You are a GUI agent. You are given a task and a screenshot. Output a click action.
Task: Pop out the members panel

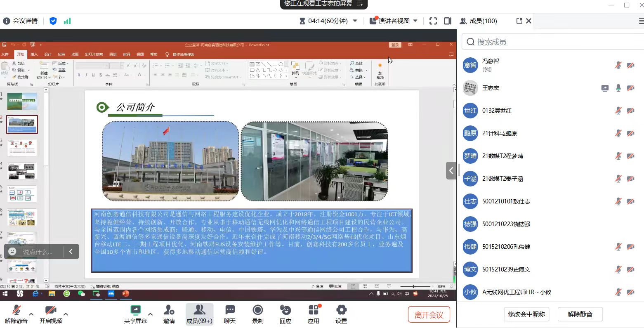[519, 21]
